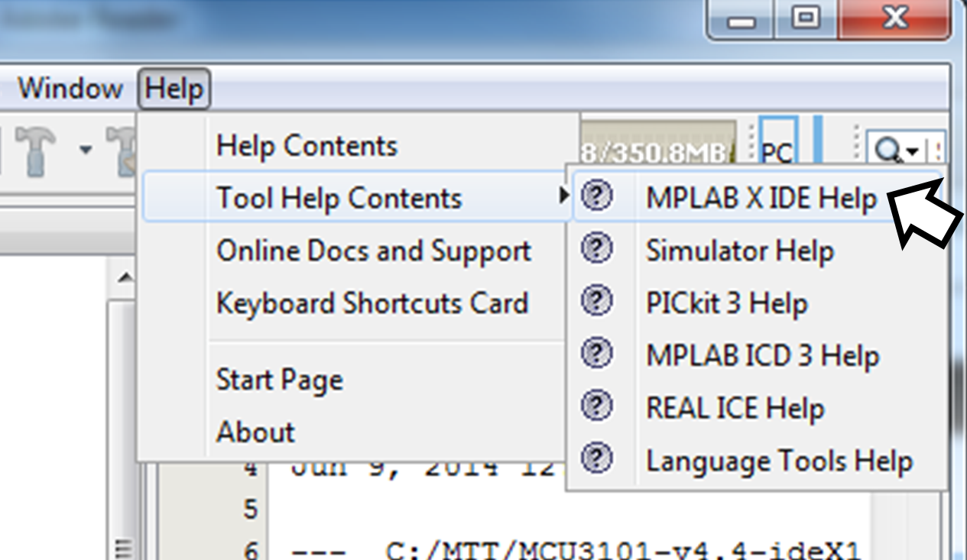This screenshot has height=560, width=967.
Task: Click the question icon beside MPLAB X IDE Help
Action: (595, 198)
